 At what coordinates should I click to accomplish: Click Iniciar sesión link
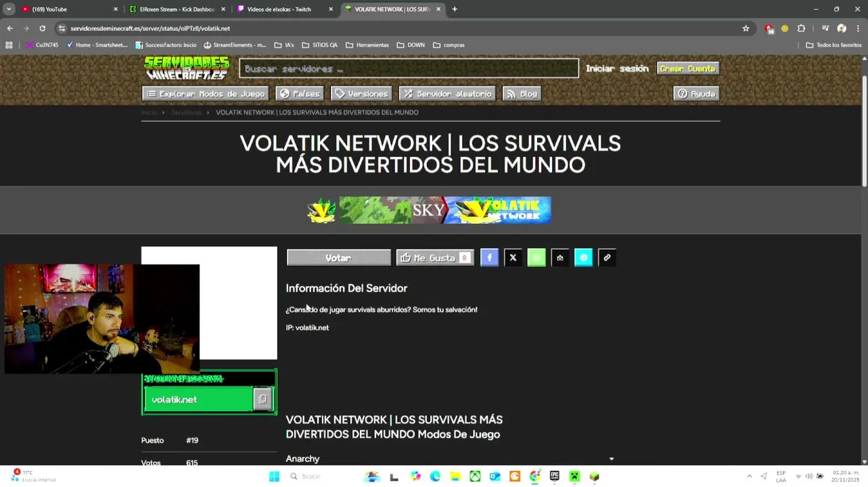(617, 68)
